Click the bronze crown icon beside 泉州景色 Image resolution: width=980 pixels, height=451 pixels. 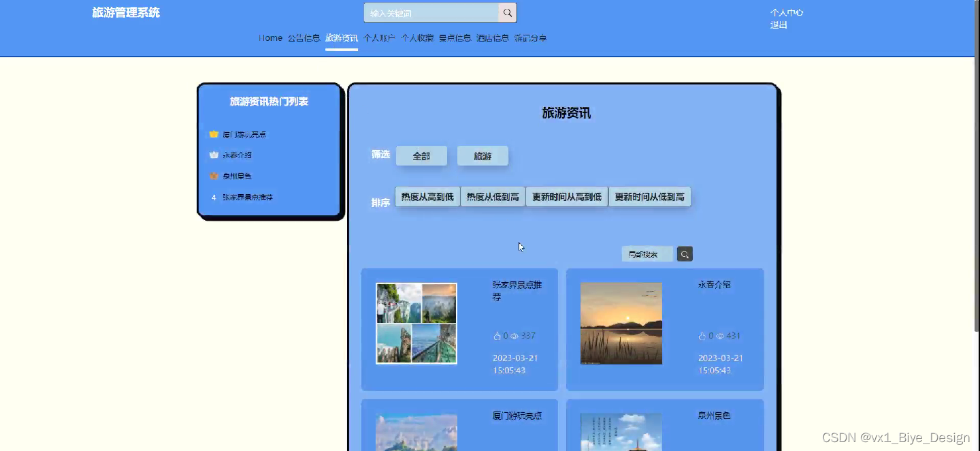(214, 176)
